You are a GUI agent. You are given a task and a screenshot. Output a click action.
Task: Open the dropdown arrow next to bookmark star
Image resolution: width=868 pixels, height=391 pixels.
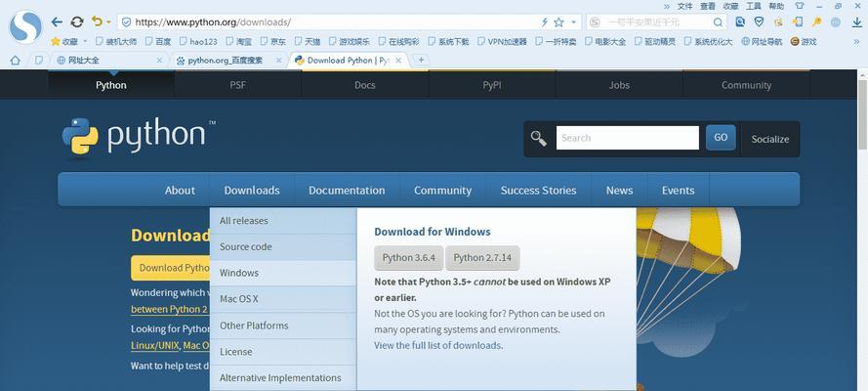(x=573, y=22)
